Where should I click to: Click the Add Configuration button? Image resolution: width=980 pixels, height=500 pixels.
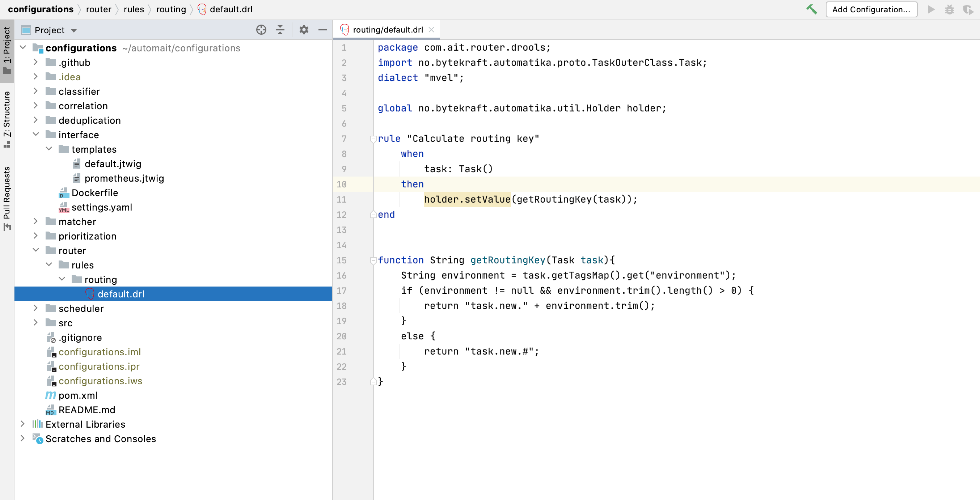point(871,9)
